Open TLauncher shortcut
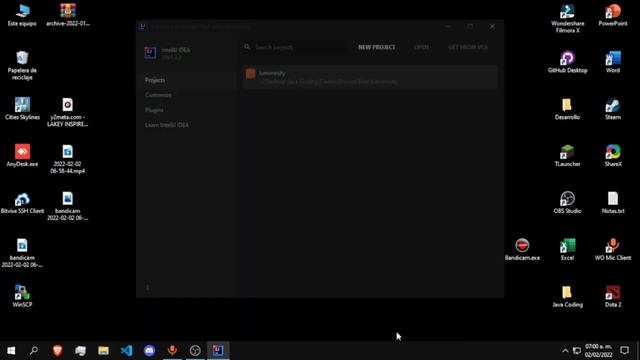 coord(567,156)
